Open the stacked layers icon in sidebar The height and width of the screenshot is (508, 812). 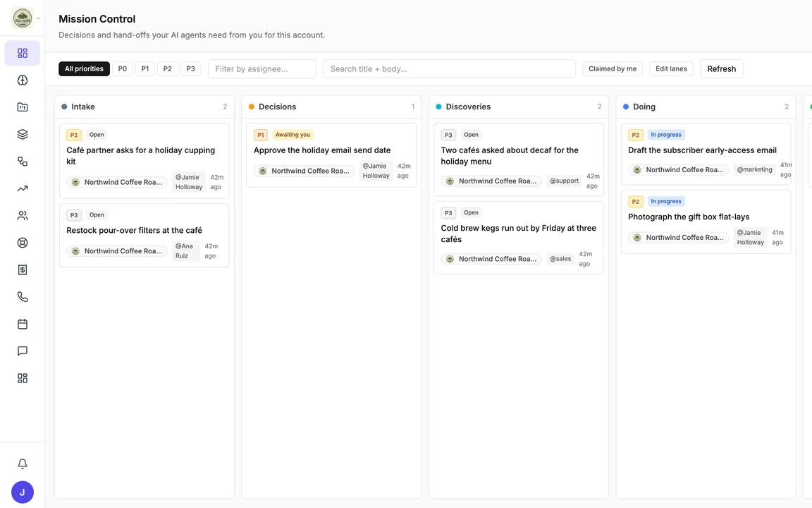pyautogui.click(x=23, y=134)
